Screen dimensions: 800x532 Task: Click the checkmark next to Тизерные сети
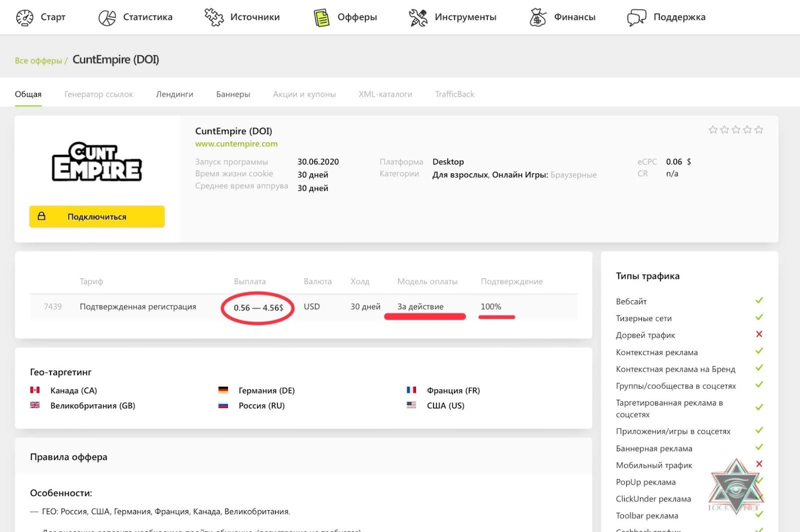759,317
